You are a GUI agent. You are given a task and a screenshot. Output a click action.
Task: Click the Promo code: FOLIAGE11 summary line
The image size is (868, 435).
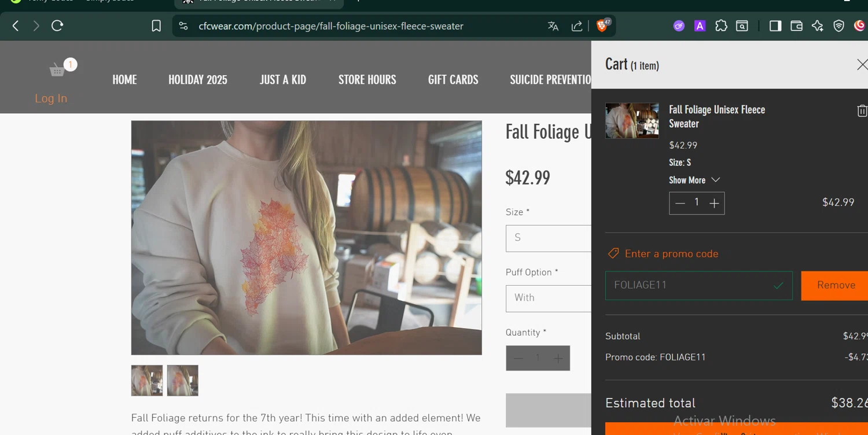pyautogui.click(x=656, y=357)
